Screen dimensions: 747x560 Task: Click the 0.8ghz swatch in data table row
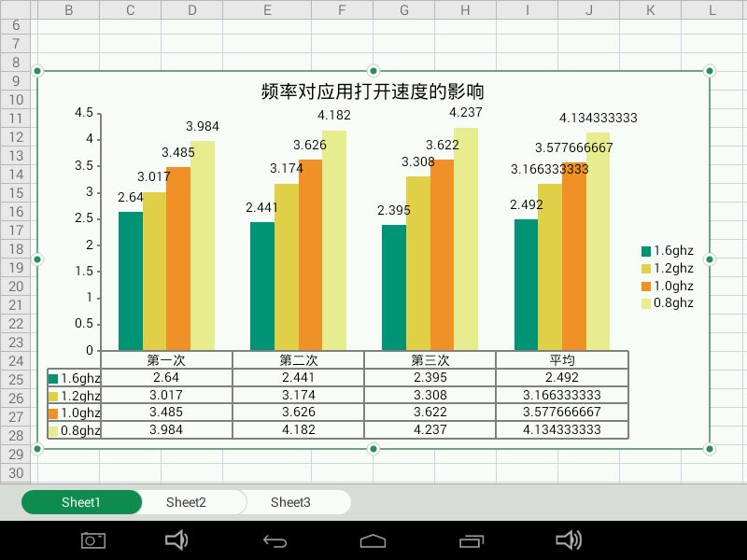click(x=53, y=431)
